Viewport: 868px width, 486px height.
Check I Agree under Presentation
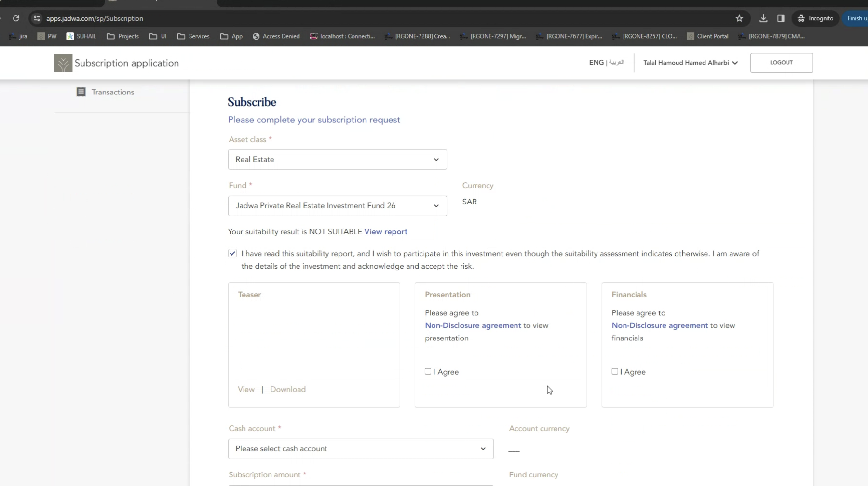428,371
